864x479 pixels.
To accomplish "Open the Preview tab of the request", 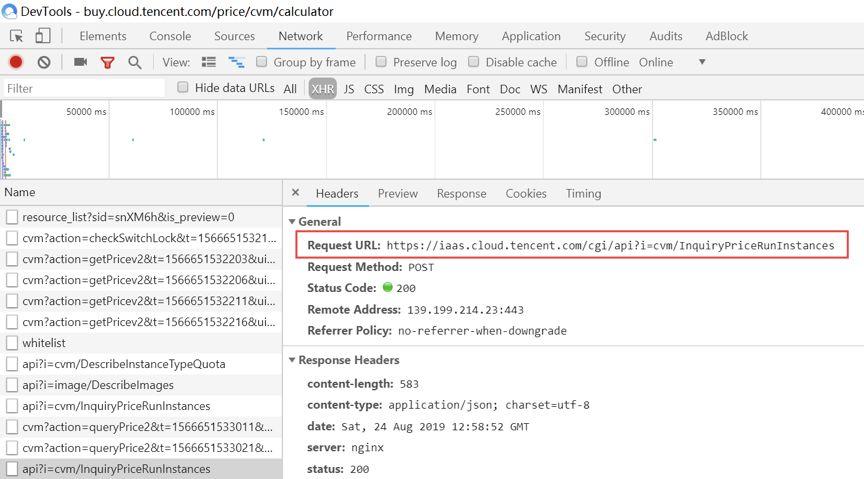I will pos(397,194).
